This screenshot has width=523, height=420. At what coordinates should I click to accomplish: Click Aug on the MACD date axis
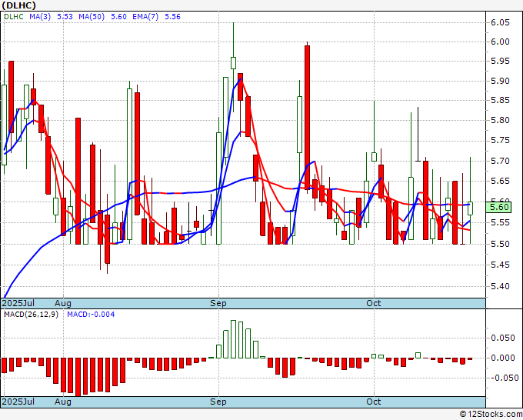(63, 402)
